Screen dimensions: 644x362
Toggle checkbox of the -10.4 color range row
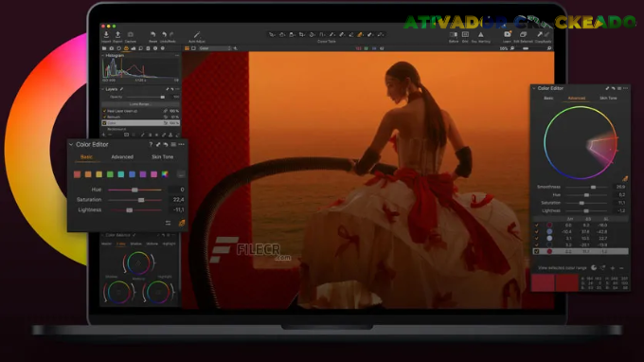[x=536, y=232]
